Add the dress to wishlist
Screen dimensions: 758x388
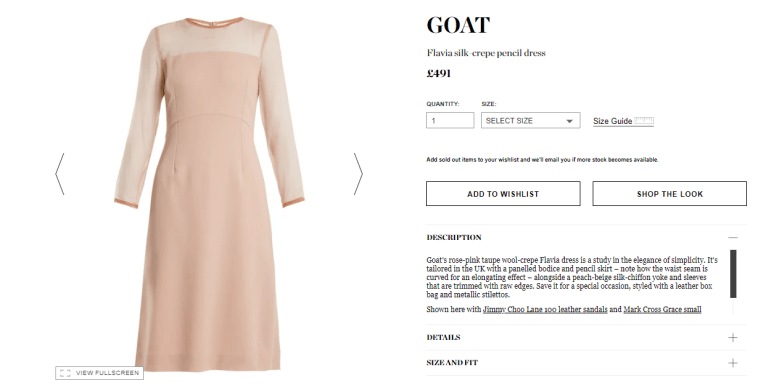503,194
